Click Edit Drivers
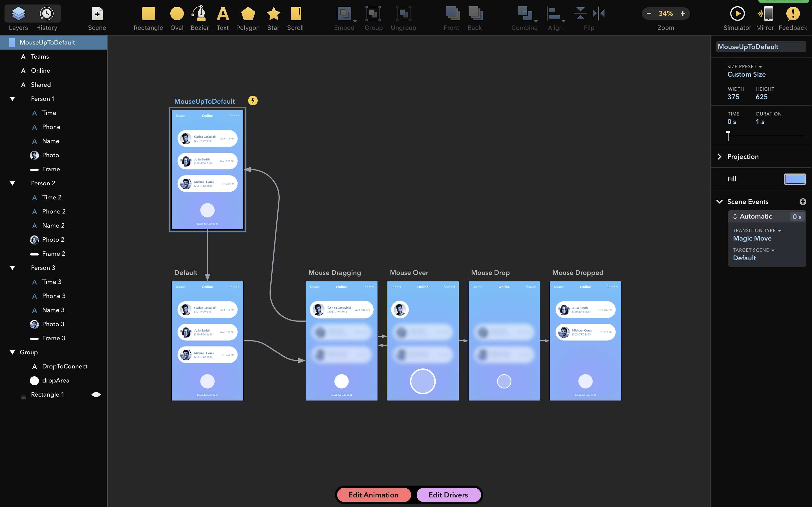 coord(449,495)
